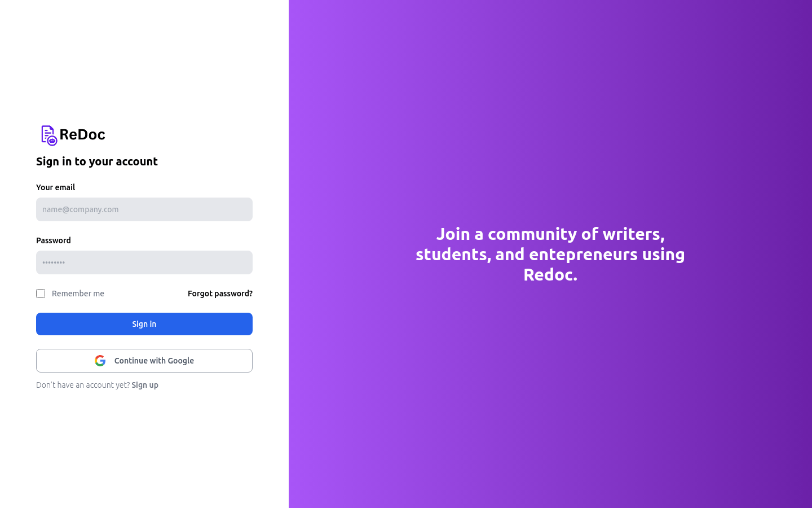The image size is (812, 508).
Task: Click the Password label
Action: pyautogui.click(x=53, y=240)
